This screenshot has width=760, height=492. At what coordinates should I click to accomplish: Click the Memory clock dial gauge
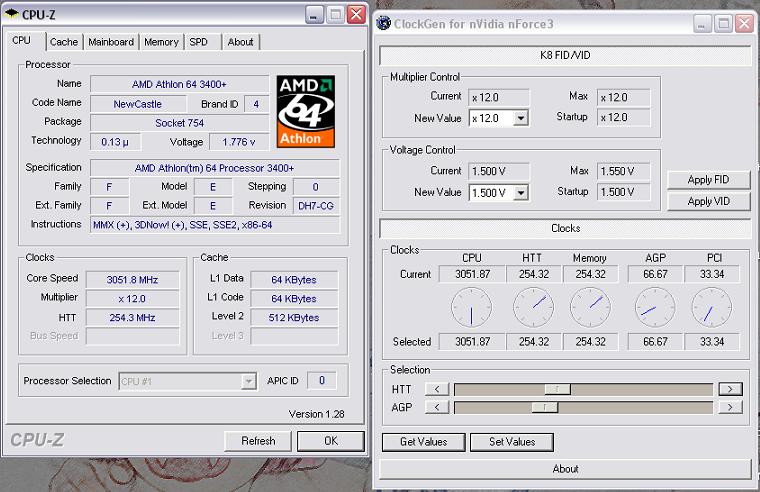(590, 307)
